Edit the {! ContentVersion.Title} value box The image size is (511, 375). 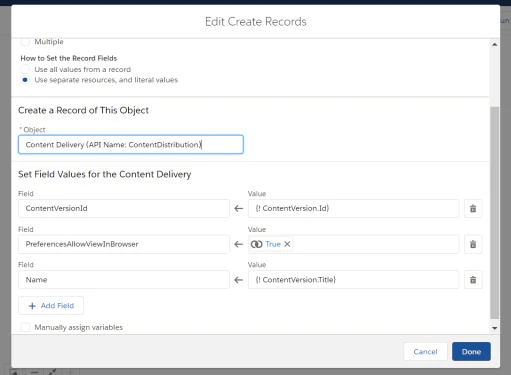pos(353,280)
